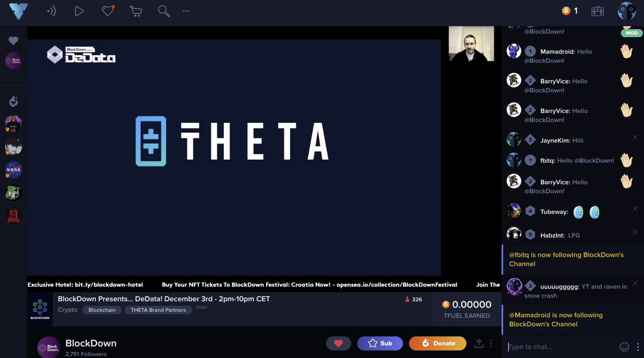
Task: Open BlockDown channel in the left sidebar
Action: pos(13,61)
